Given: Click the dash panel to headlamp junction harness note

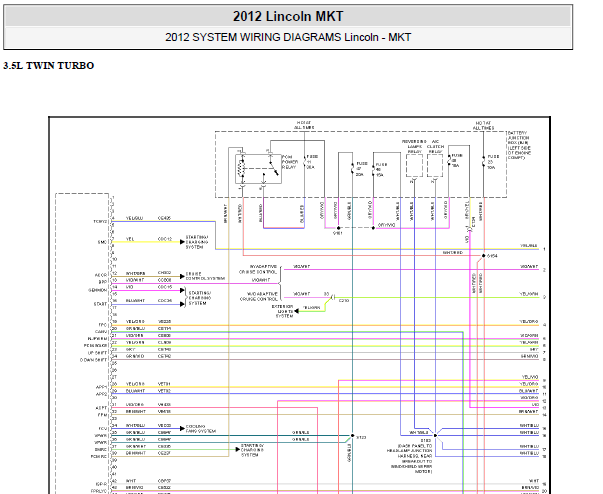Looking at the screenshot, I should coord(410,458).
